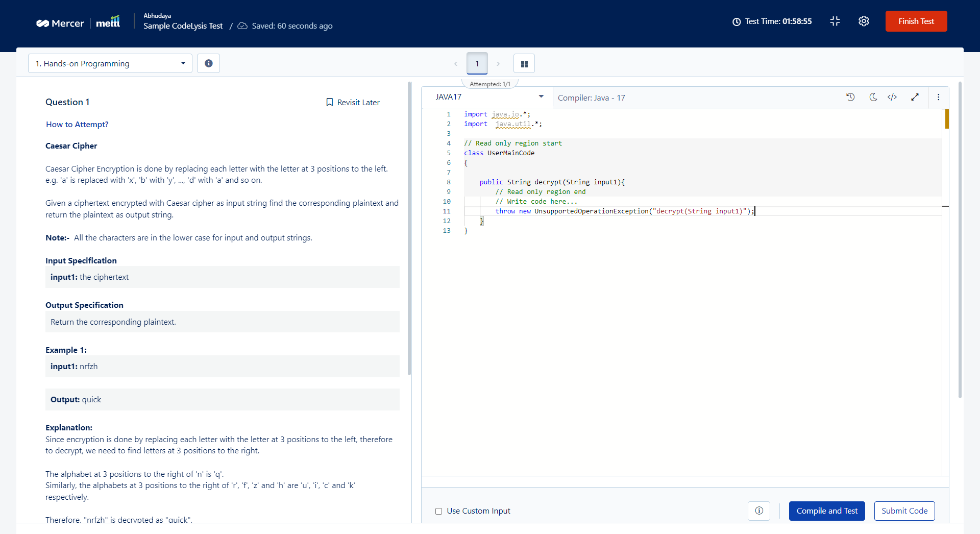Open test settings gear icon
This screenshot has height=534, width=980.
click(864, 21)
